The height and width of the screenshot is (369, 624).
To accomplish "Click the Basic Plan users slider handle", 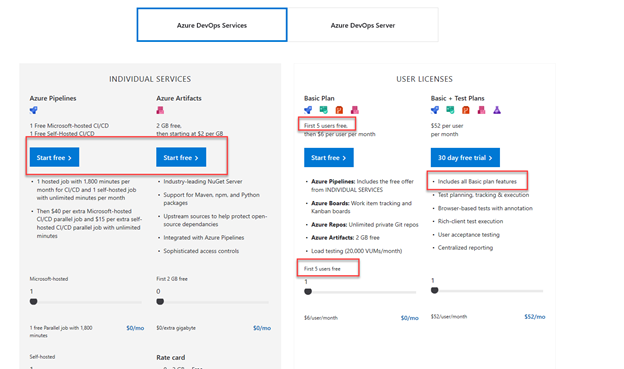I will 308,291.
